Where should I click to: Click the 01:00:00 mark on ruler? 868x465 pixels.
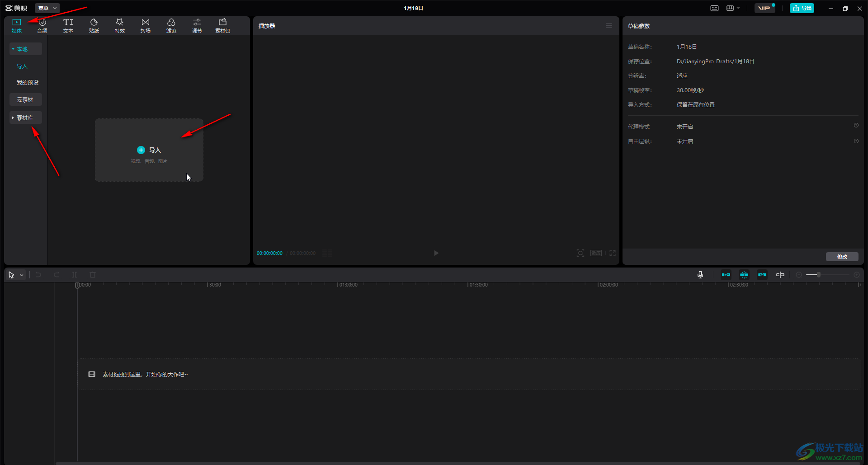click(348, 285)
